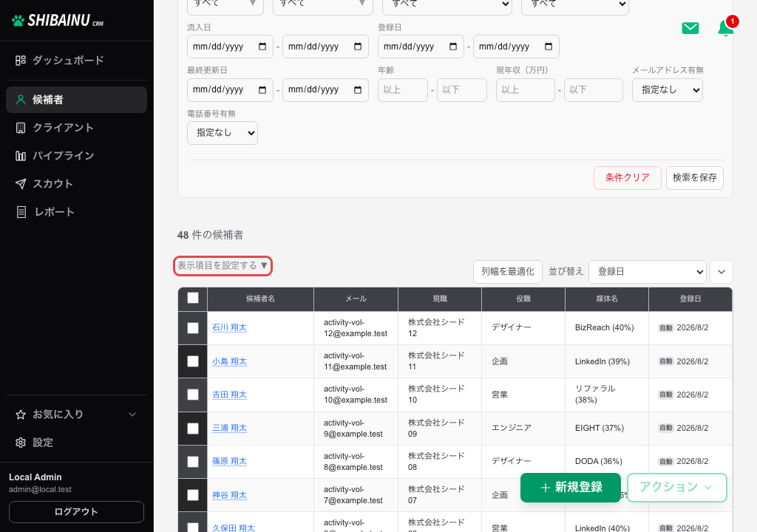Open the notification bell icon
The width and height of the screenshot is (757, 532).
(x=726, y=27)
